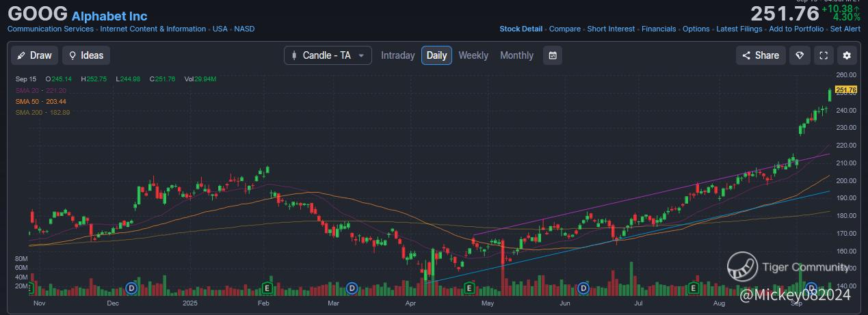The width and height of the screenshot is (868, 315).
Task: Click Set Alert
Action: (845, 29)
